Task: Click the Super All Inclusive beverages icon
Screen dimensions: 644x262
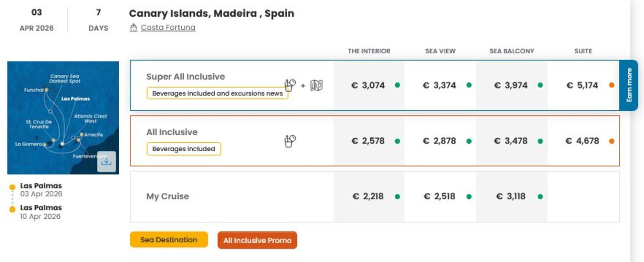Action: click(x=290, y=85)
